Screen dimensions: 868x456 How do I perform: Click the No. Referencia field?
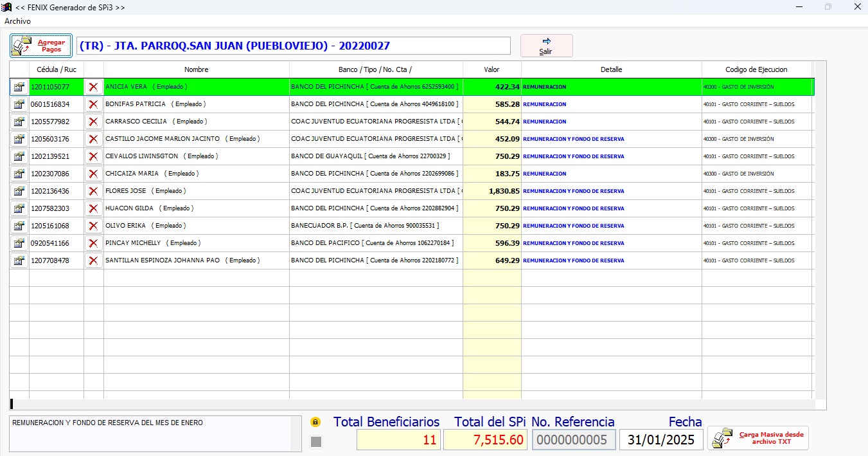coord(573,440)
